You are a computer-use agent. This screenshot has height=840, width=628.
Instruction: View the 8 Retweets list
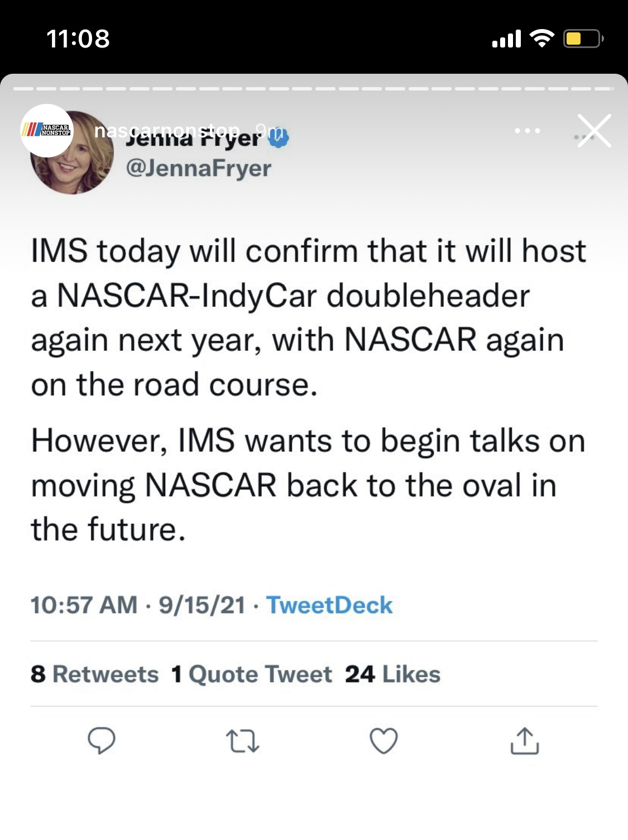click(95, 674)
